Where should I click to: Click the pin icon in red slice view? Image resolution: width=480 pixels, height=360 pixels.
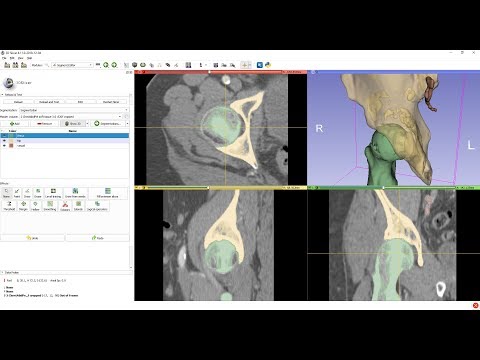[137, 72]
